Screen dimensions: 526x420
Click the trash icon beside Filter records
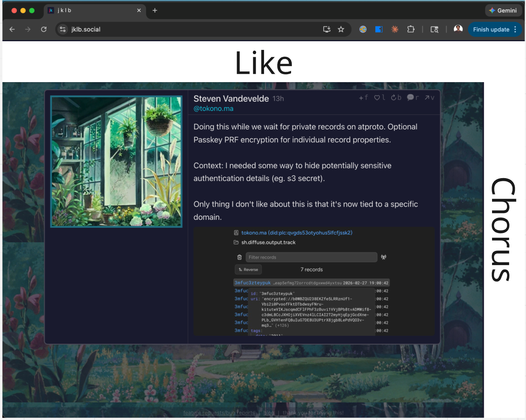tap(239, 257)
